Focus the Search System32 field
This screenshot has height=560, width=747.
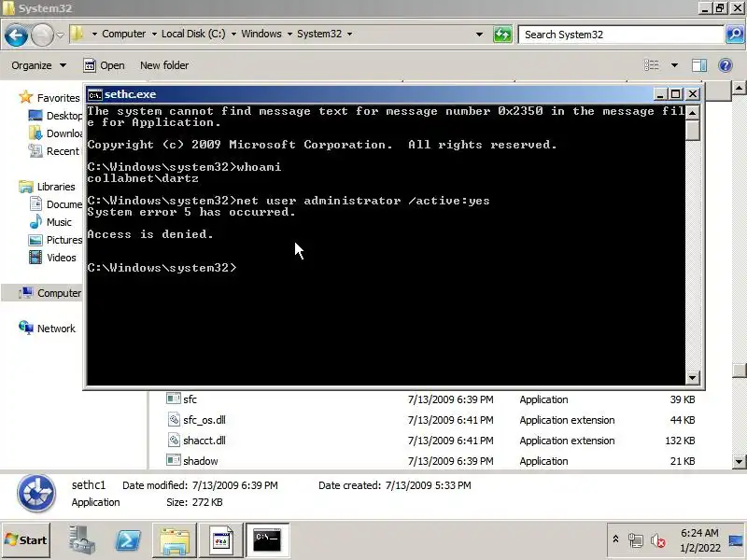coord(621,35)
